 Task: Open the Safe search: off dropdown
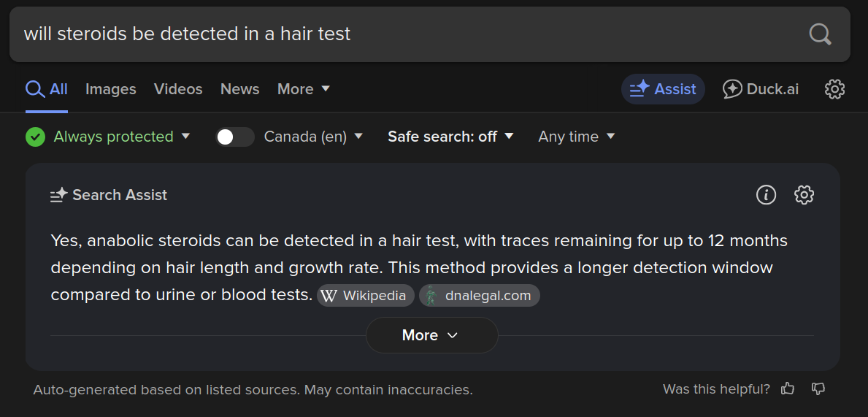point(450,137)
